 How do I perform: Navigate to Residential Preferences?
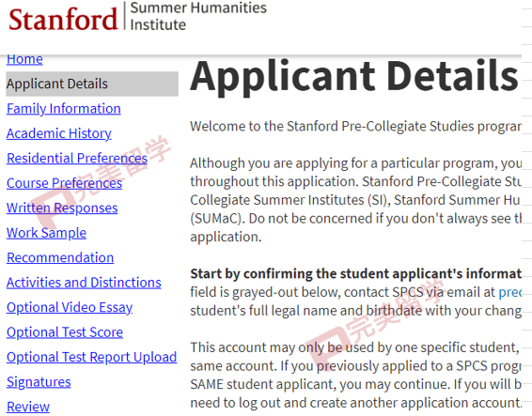[77, 159]
